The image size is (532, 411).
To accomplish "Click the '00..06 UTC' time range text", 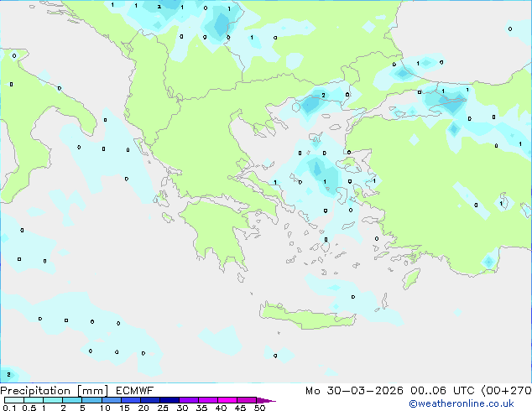I will point(442,391).
